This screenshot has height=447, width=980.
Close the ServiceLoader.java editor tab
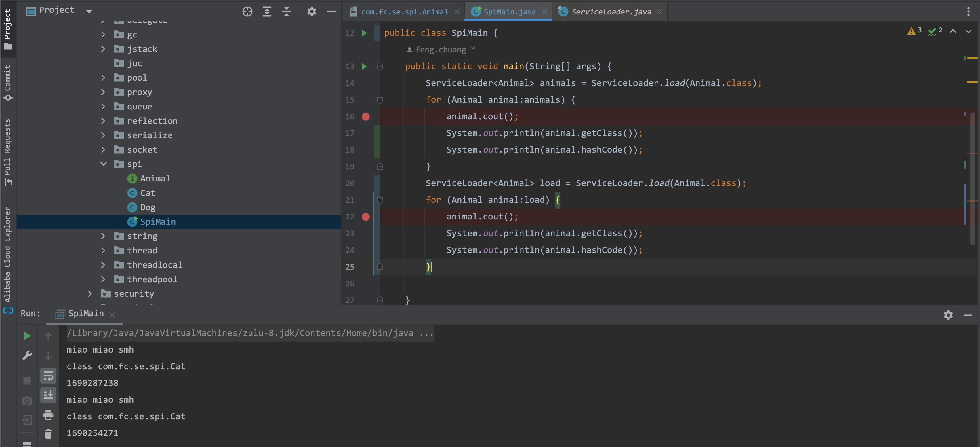[659, 12]
